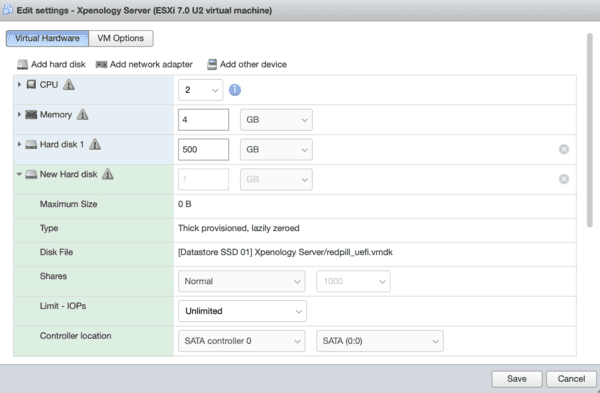Click the Add hard disk label

58,64
